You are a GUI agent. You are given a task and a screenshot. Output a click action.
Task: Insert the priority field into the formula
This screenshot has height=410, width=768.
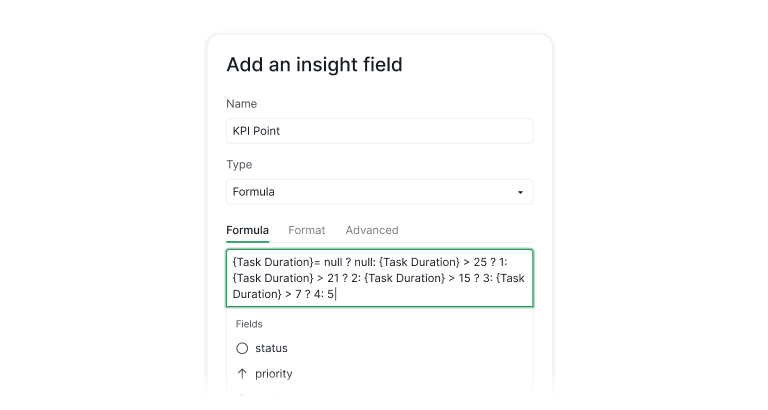click(273, 373)
